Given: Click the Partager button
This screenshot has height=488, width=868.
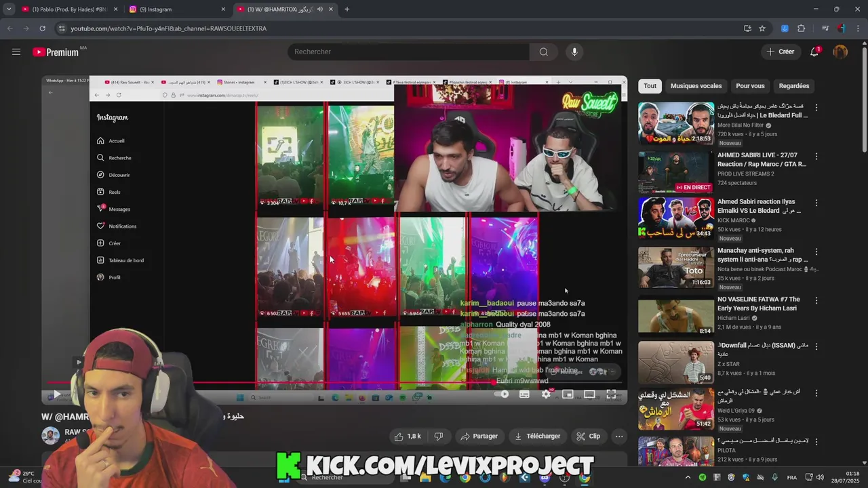Looking at the screenshot, I should click(479, 436).
